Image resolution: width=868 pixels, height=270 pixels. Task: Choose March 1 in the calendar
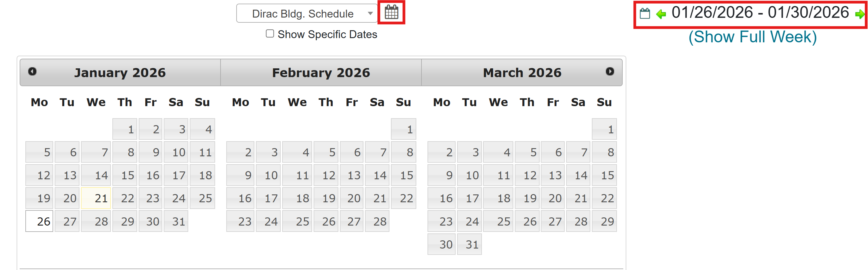click(604, 129)
